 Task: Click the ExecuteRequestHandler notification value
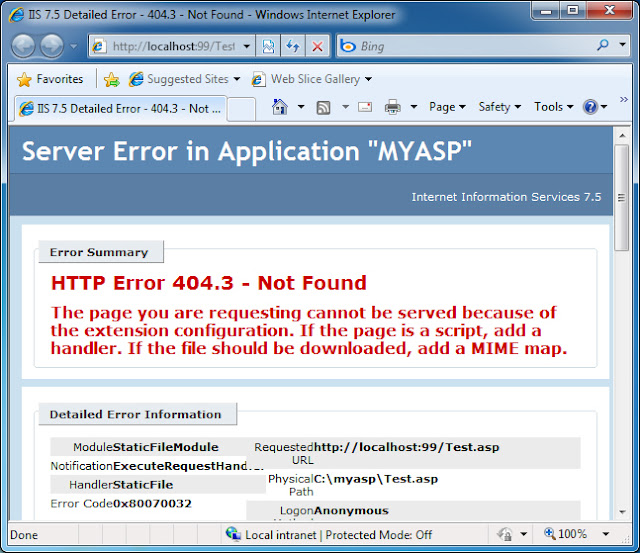tap(187, 466)
